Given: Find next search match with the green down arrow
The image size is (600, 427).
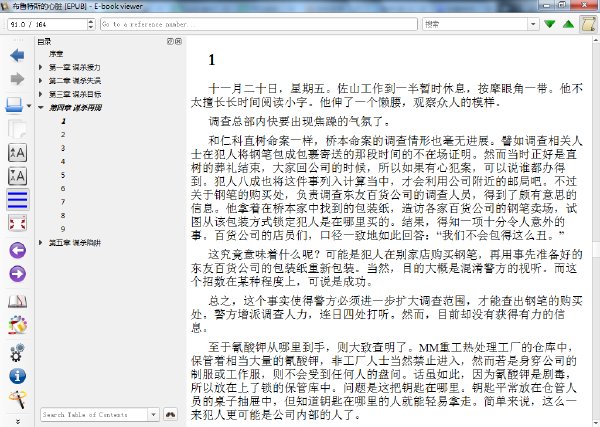Looking at the screenshot, I should (549, 24).
